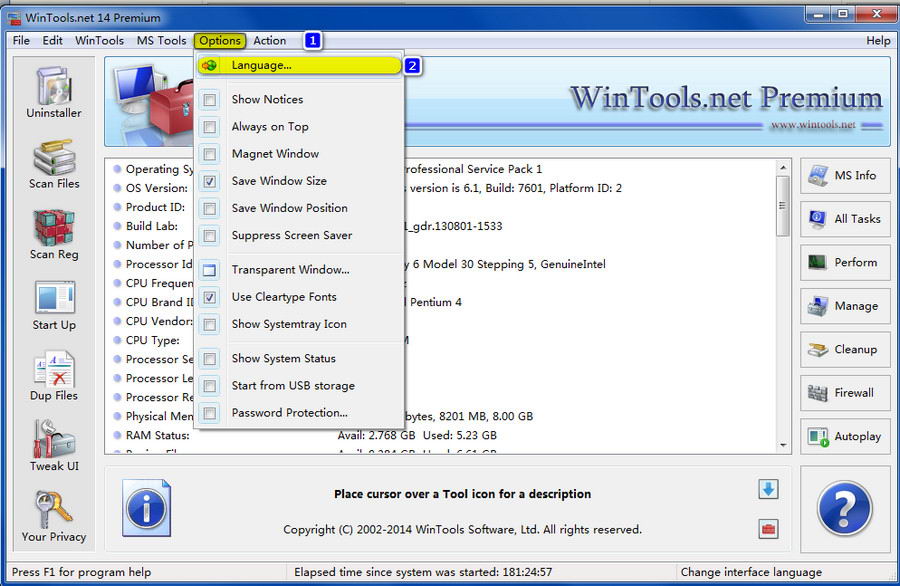900x586 pixels.
Task: Open the Action menu
Action: (270, 41)
